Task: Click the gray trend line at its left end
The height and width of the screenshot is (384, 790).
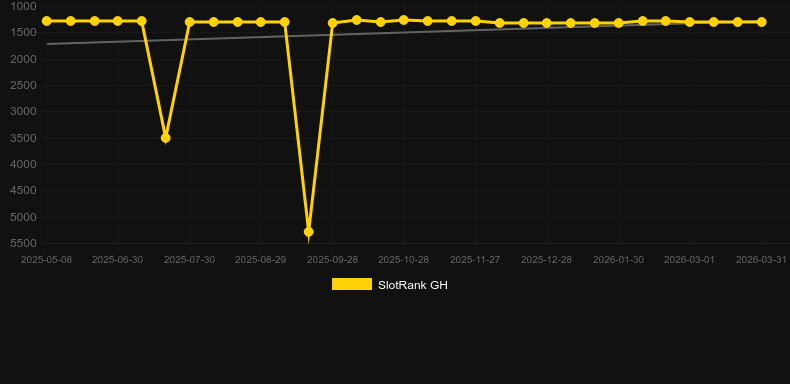Action: 48,44
